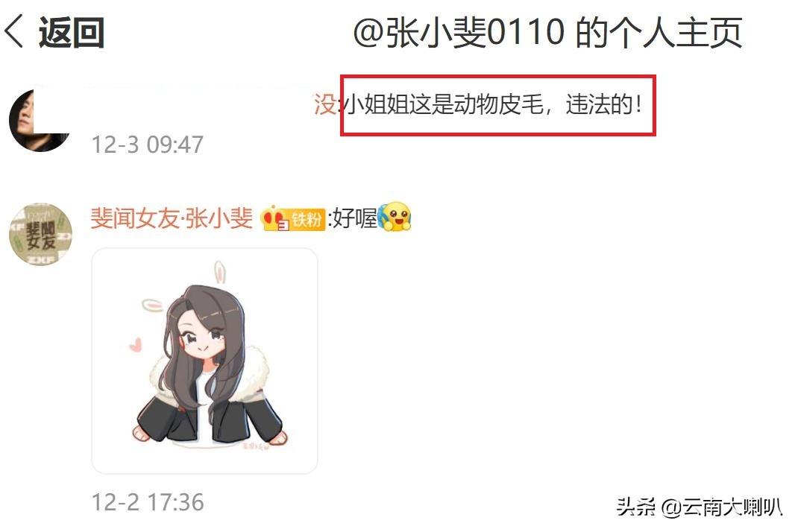This screenshot has width=798, height=532.
Task: Select the 好喔 reply text
Action: [355, 218]
